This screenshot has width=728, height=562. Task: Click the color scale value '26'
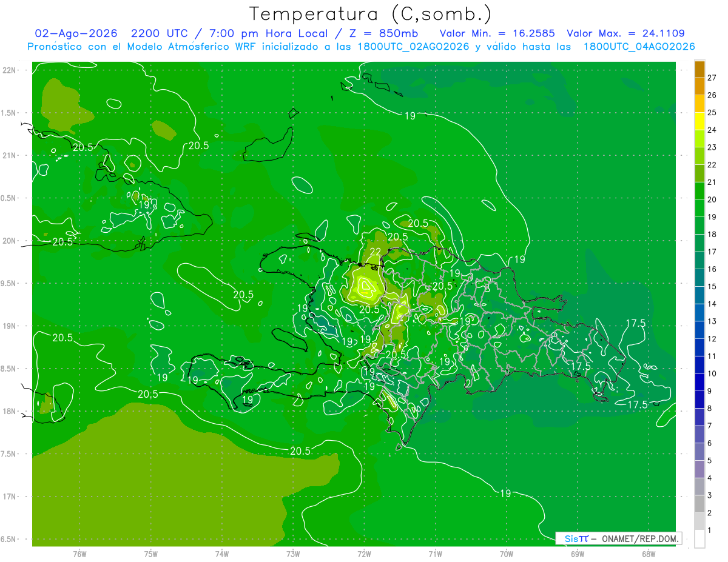pyautogui.click(x=712, y=95)
